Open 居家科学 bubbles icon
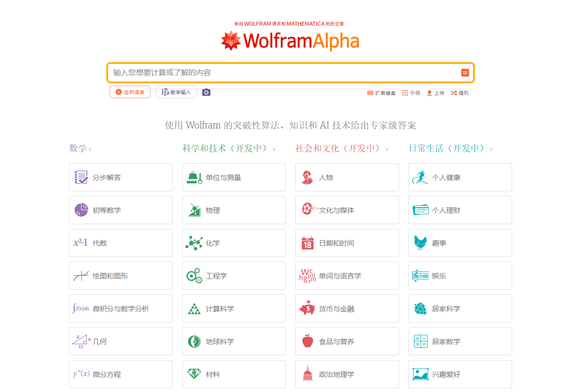 point(421,309)
